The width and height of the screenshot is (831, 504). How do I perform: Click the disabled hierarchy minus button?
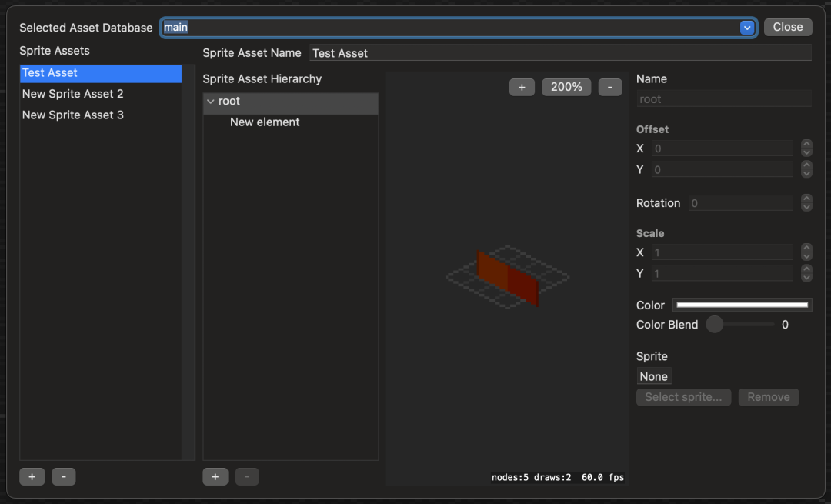coord(247,476)
